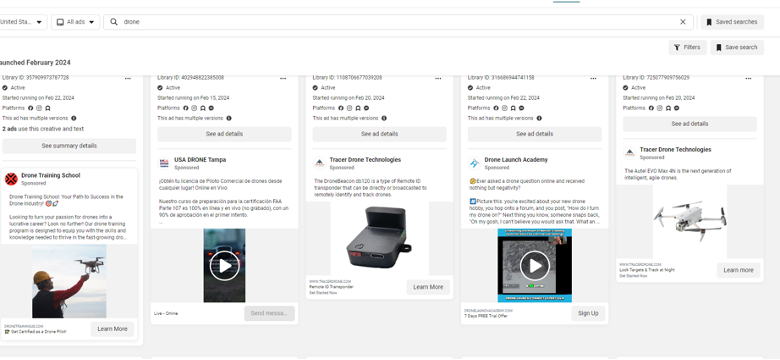The height and width of the screenshot is (360, 780).
Task: Click See ad details for Tracer DroneBeacon ad
Action: pos(380,134)
